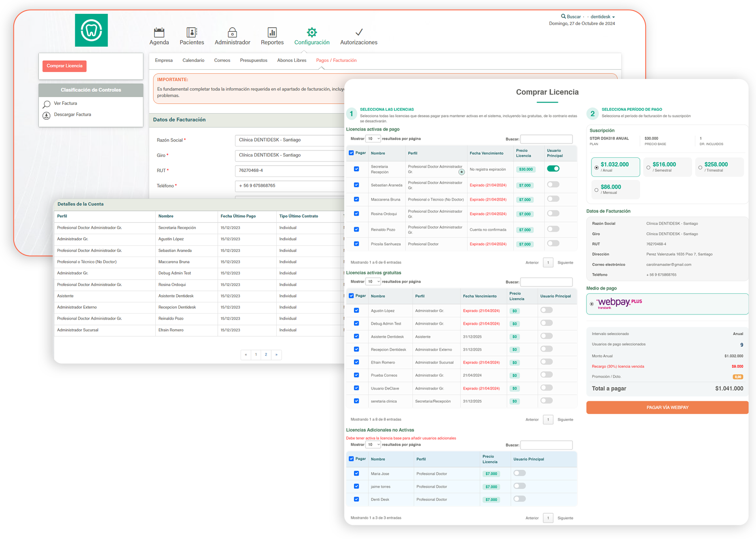Click the Dentidesk tooth logo
This screenshot has height=539, width=756.
tap(91, 30)
